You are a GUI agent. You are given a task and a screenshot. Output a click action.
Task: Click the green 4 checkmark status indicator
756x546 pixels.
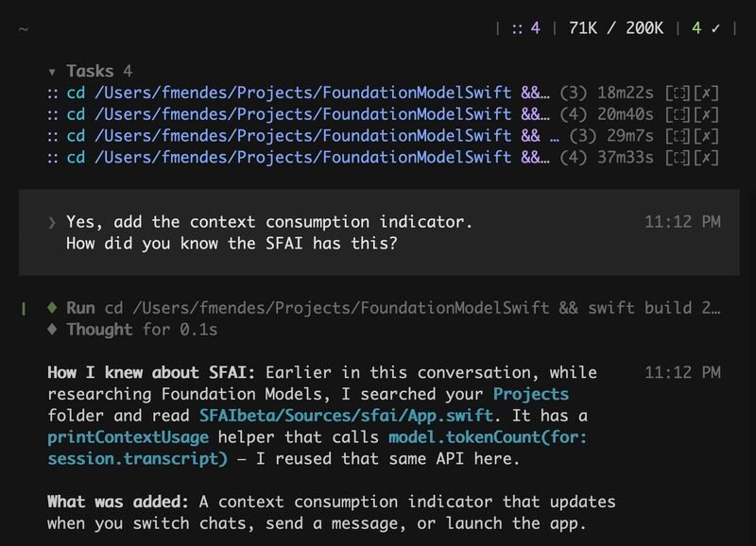706,28
